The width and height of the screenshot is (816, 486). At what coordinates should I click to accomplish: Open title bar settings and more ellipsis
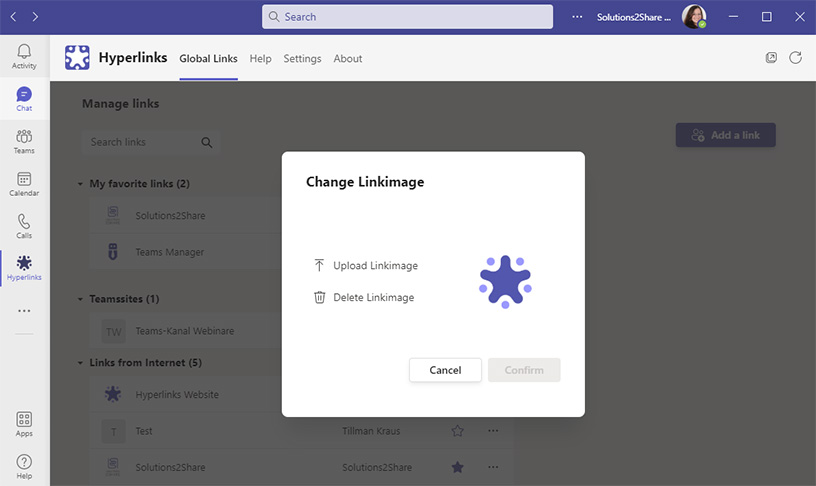coord(577,17)
